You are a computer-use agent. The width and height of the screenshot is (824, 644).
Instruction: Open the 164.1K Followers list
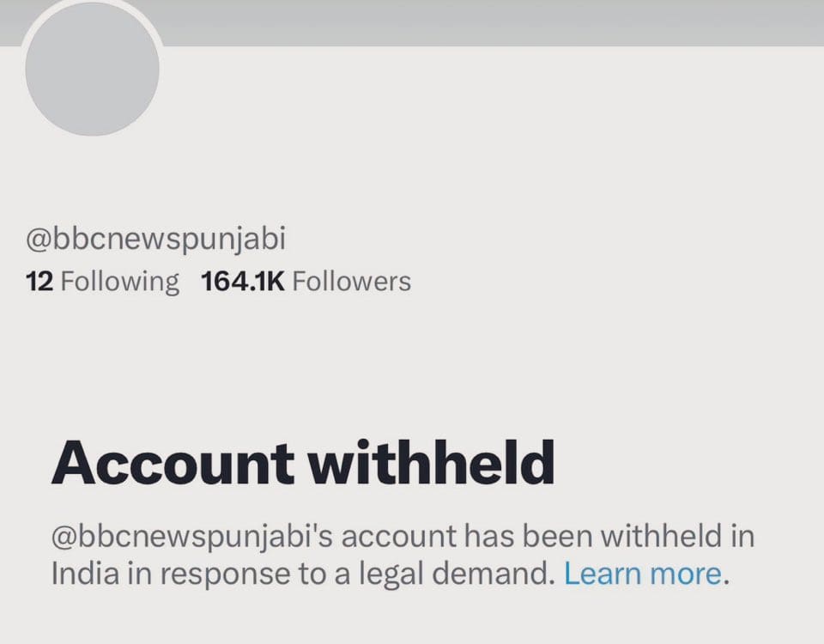(x=306, y=282)
